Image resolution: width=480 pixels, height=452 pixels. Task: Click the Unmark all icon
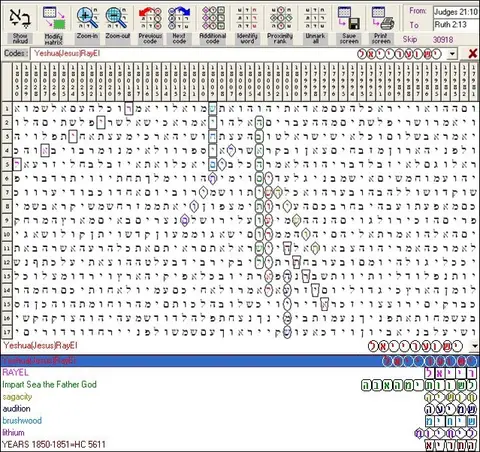[x=315, y=18]
